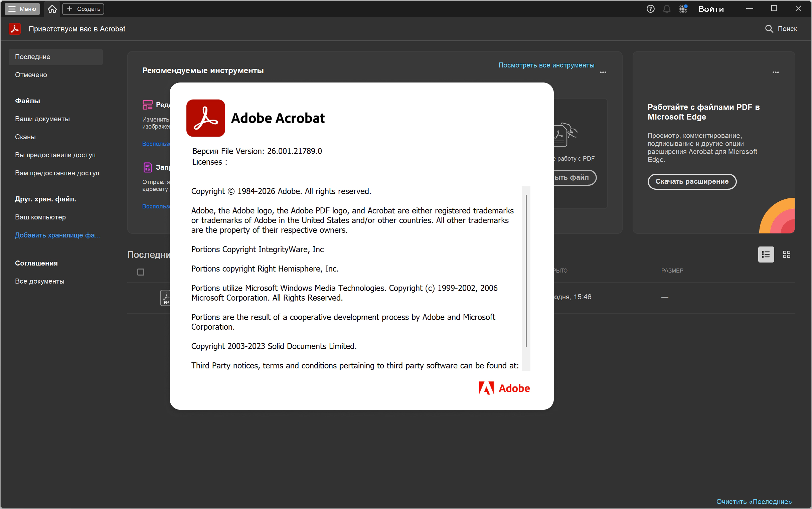The height and width of the screenshot is (509, 812).
Task: Click the Добавить хранилище link
Action: click(x=57, y=235)
